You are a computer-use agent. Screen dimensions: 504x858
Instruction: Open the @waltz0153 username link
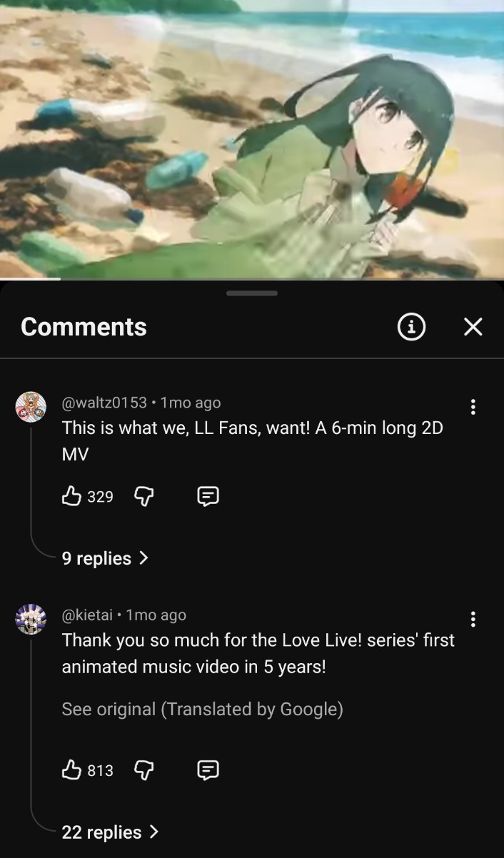[x=104, y=403]
